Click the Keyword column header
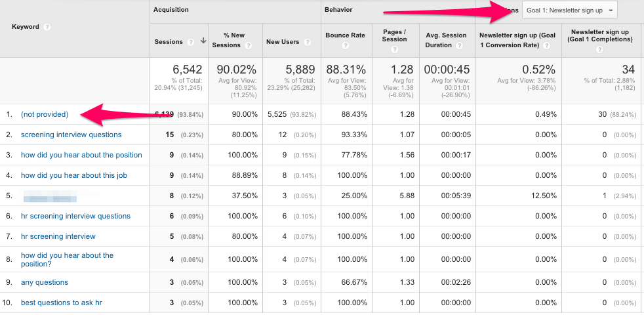644x315 pixels. (x=26, y=27)
